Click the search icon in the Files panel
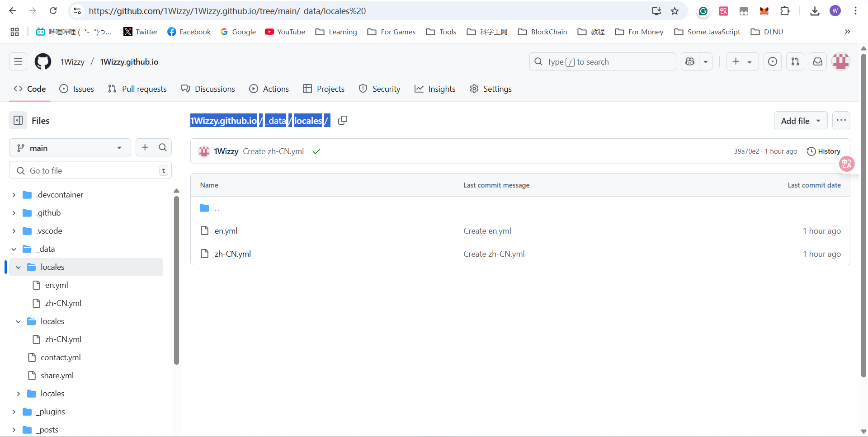 coord(163,147)
